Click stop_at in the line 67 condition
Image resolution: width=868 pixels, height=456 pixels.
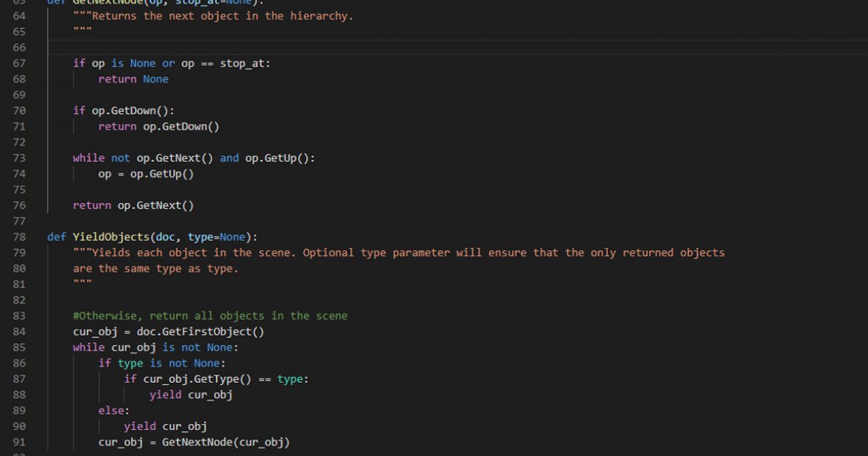(244, 64)
